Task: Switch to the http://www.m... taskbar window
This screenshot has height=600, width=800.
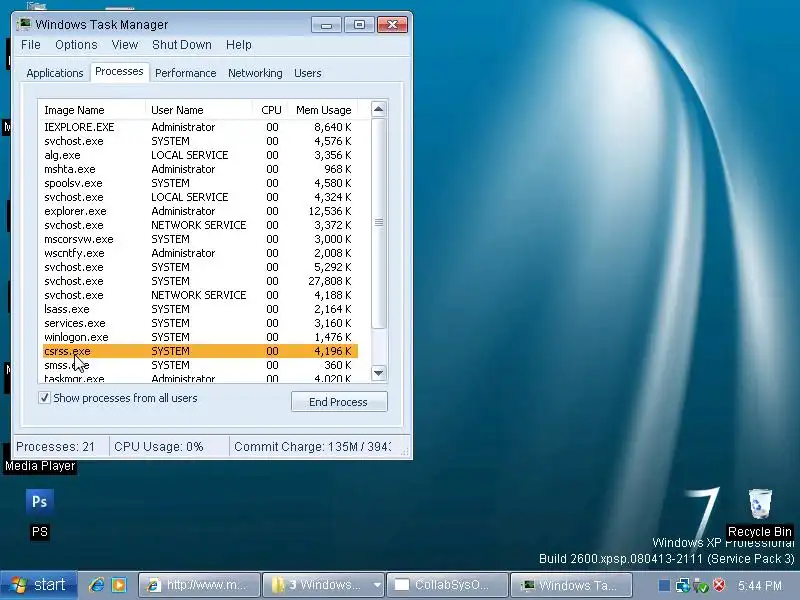Action: 199,585
